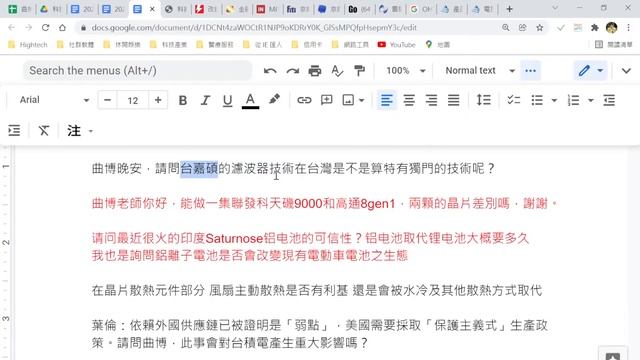Set justified alignment
The height and width of the screenshot is (360, 640).
453,100
